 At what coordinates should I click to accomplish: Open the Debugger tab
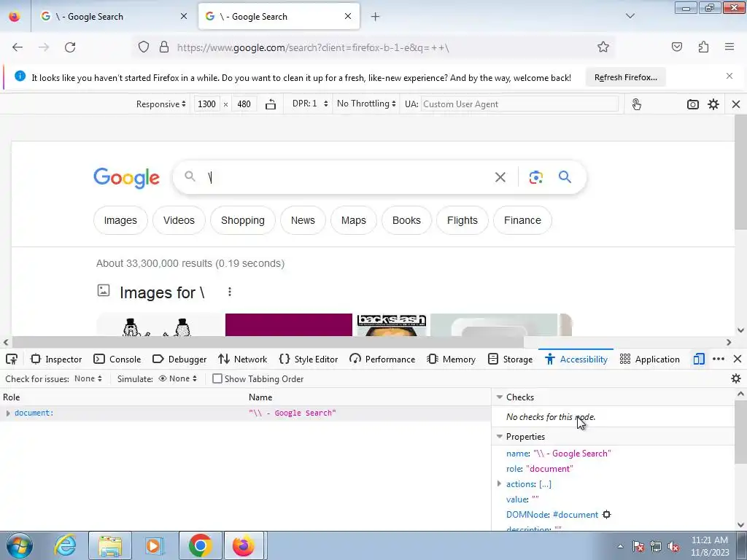(179, 359)
